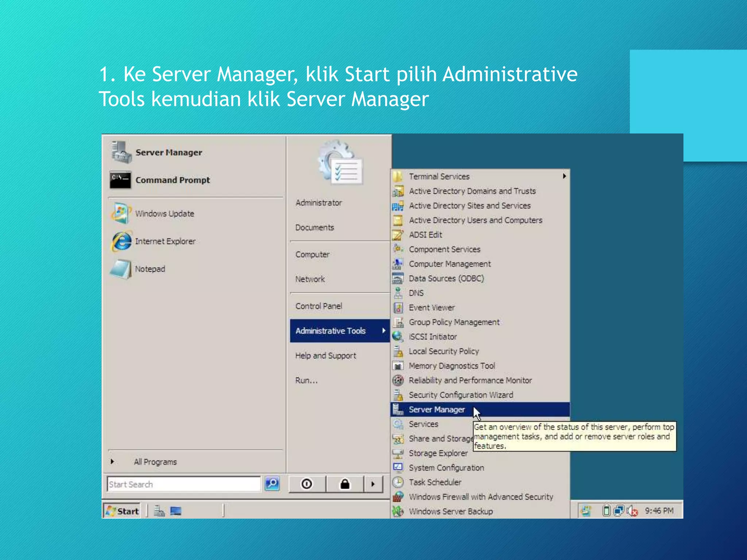Image resolution: width=747 pixels, height=560 pixels.
Task: Click the Run... entry
Action: pos(306,380)
